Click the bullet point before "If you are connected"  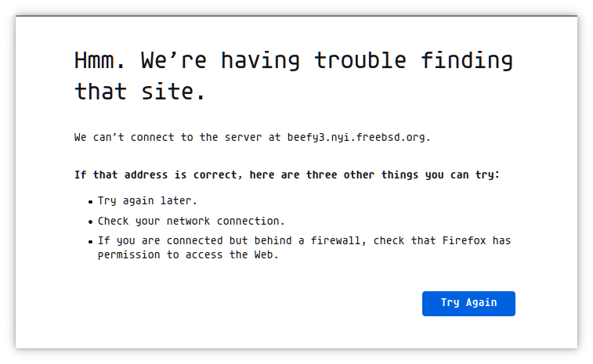(x=91, y=242)
